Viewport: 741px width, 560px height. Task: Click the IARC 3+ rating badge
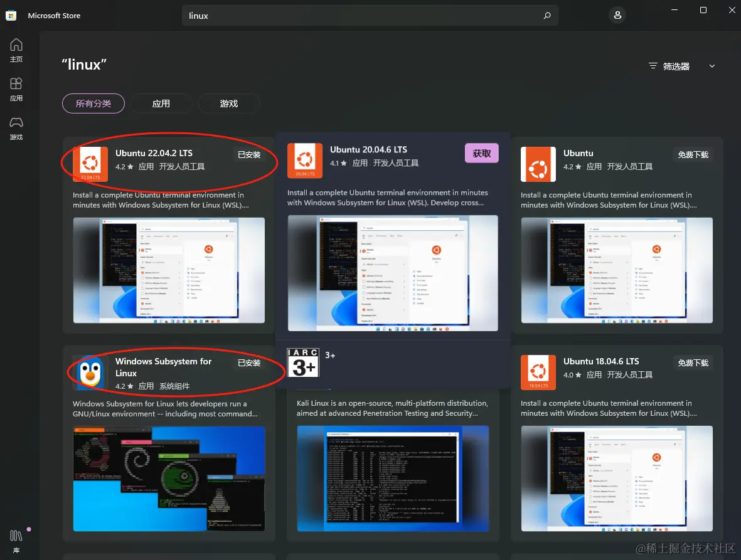pyautogui.click(x=303, y=362)
